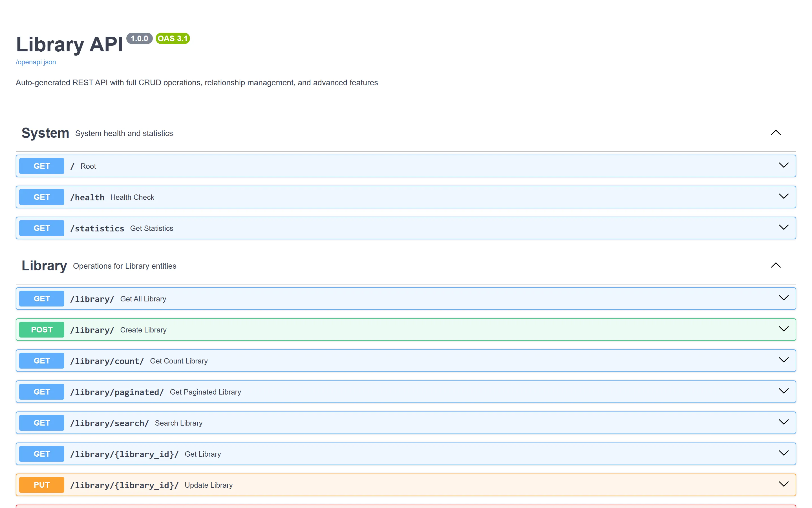Expand the Get Paginated Library chevron
This screenshot has width=812, height=508.
click(784, 391)
